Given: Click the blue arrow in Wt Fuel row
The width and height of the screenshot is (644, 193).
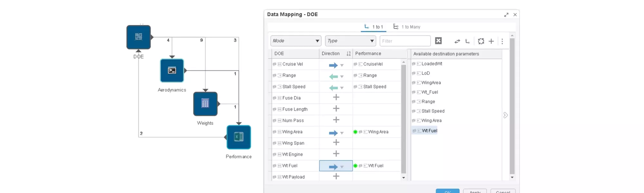Looking at the screenshot, I should tap(333, 167).
